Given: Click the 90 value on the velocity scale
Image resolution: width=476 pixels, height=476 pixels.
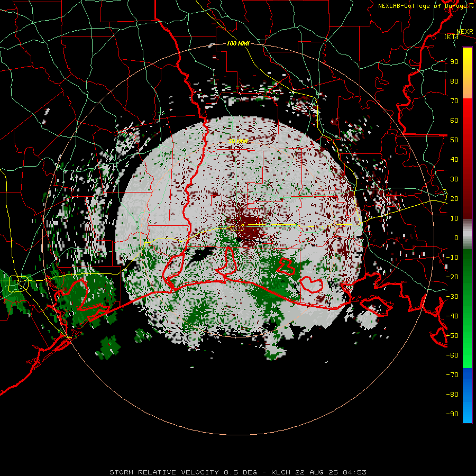Looking at the screenshot, I should coord(454,62).
